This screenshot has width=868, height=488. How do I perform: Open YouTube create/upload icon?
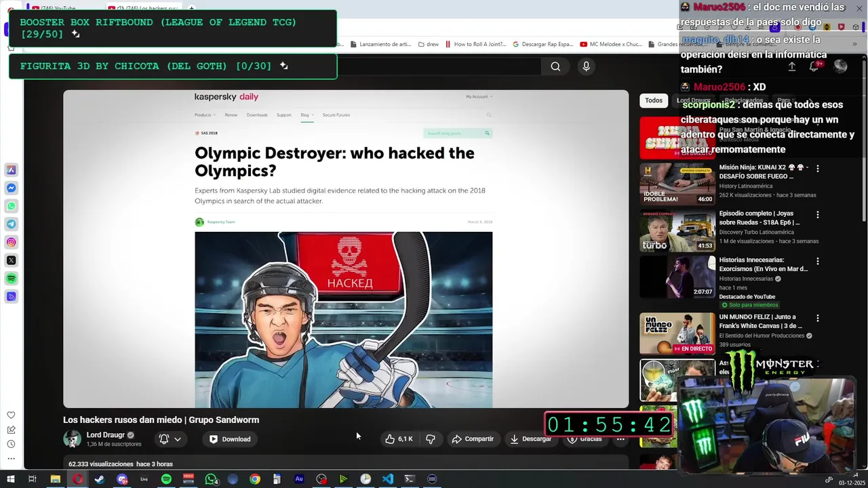tap(791, 66)
